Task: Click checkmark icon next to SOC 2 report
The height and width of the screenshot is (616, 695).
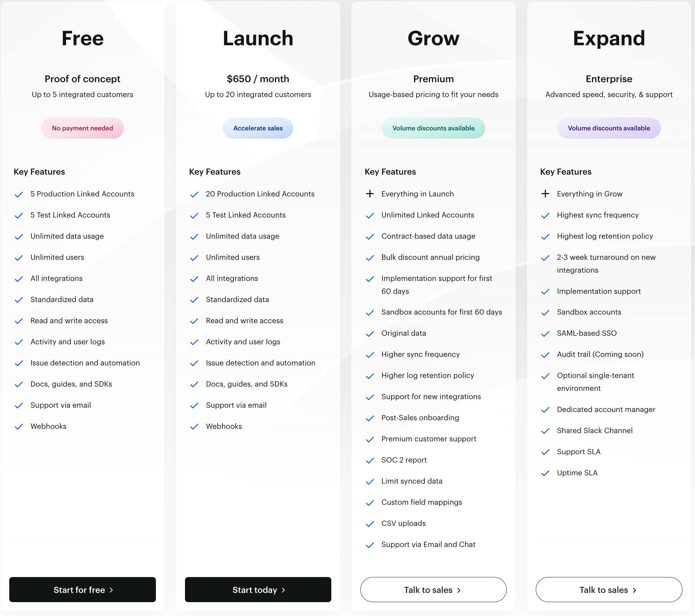Action: (370, 461)
